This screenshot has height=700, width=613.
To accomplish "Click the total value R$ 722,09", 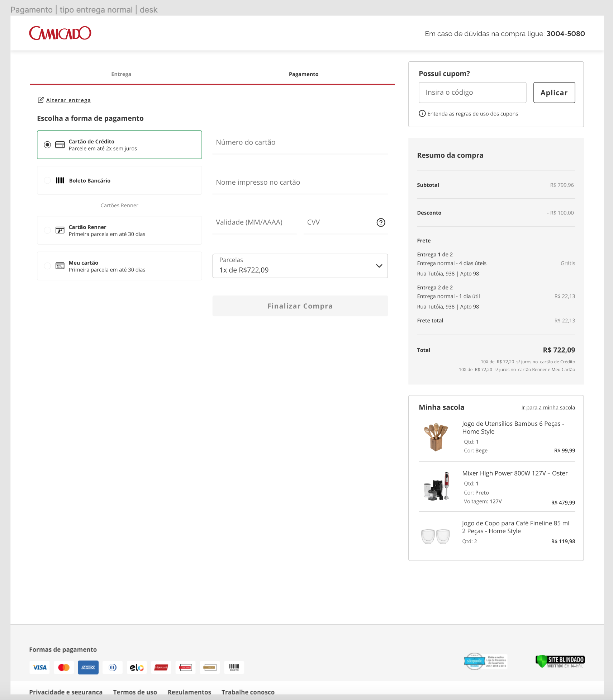I will 559,350.
